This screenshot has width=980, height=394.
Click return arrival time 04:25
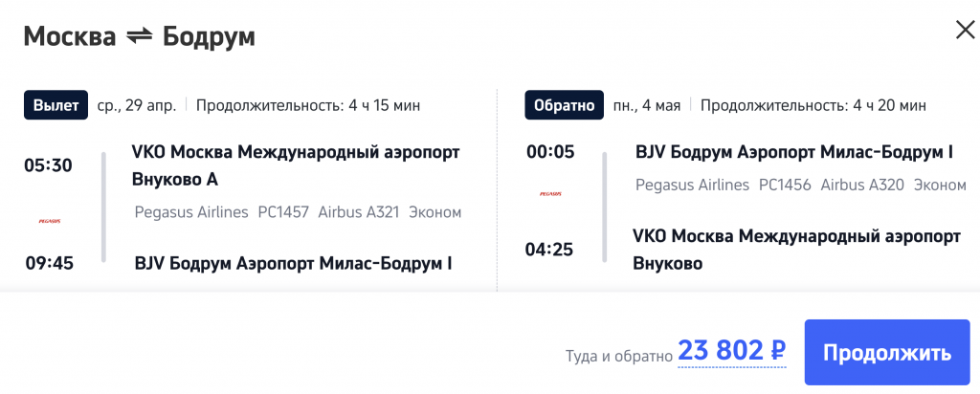coord(548,250)
